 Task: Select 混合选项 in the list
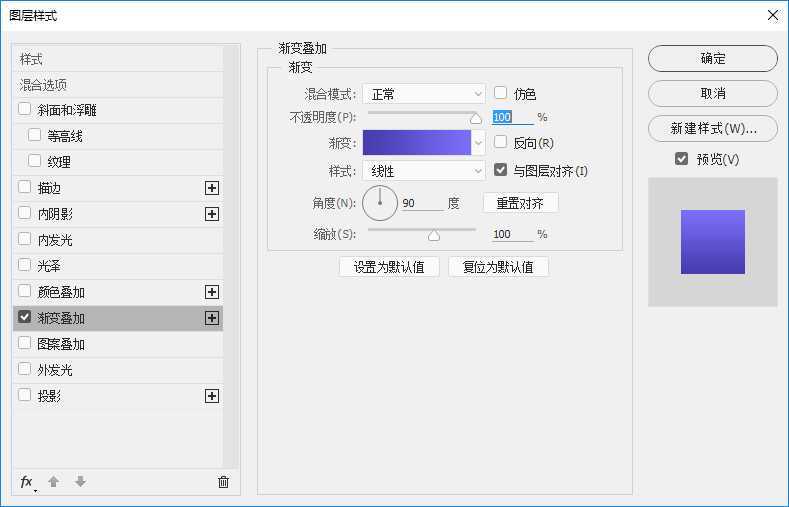(118, 85)
